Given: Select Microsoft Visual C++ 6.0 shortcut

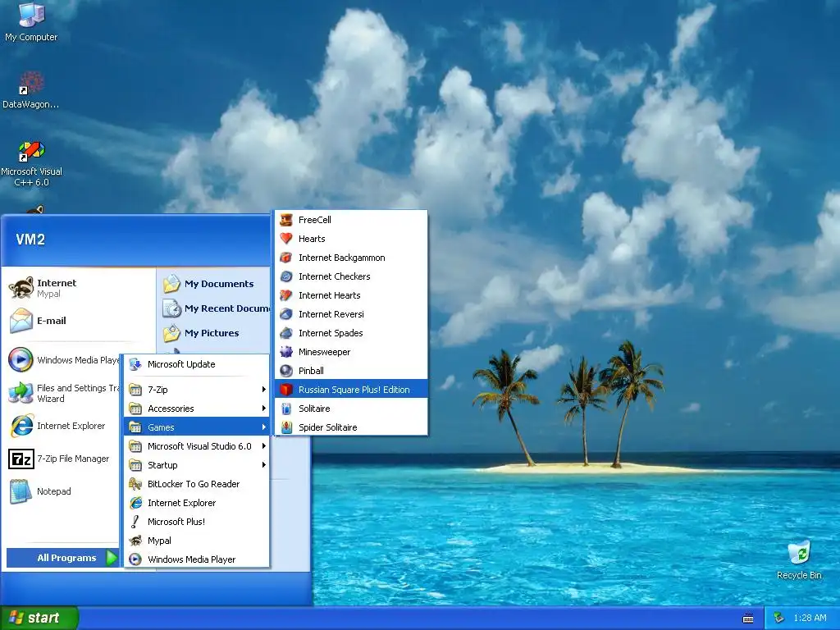Looking at the screenshot, I should pyautogui.click(x=32, y=163).
